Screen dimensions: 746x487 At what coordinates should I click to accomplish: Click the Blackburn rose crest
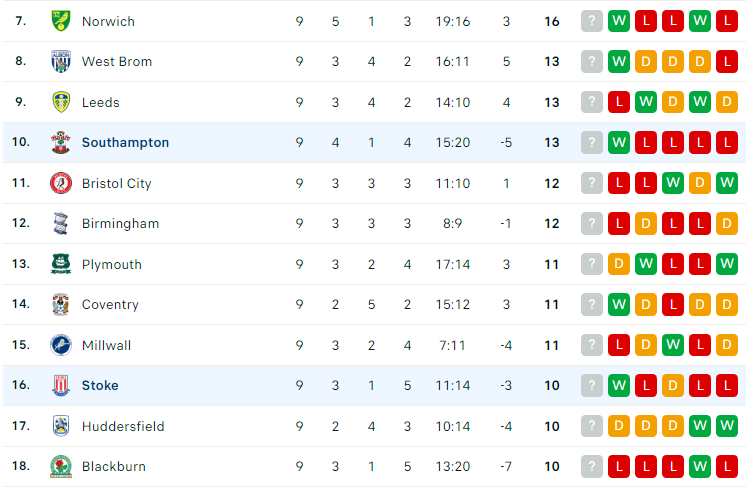61,466
